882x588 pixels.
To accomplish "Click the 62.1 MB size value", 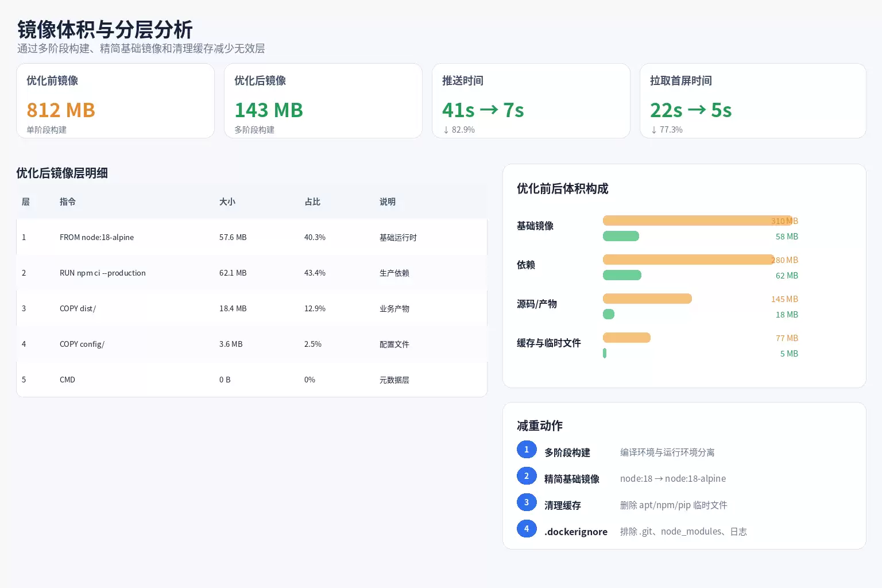I will pyautogui.click(x=233, y=273).
